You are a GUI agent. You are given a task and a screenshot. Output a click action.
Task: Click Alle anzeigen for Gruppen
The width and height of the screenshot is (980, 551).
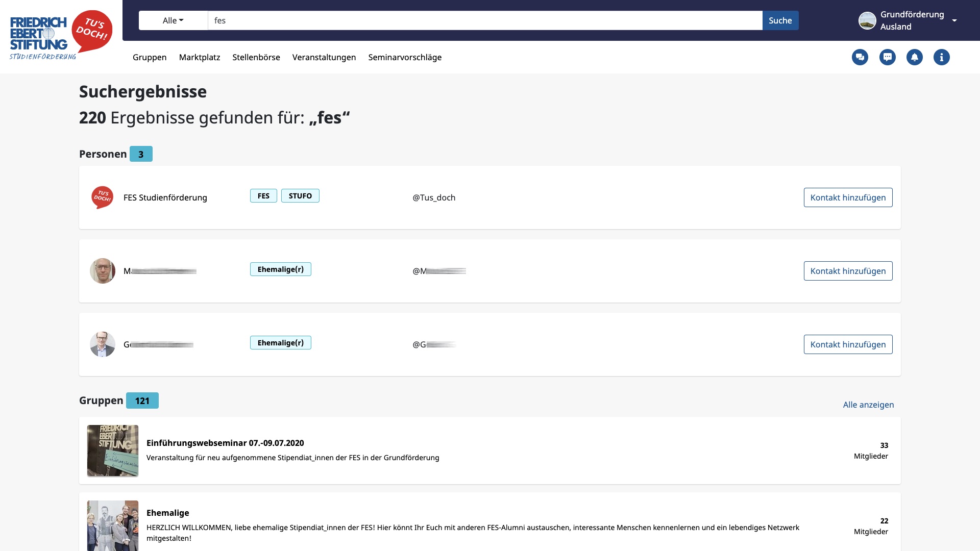click(x=868, y=405)
